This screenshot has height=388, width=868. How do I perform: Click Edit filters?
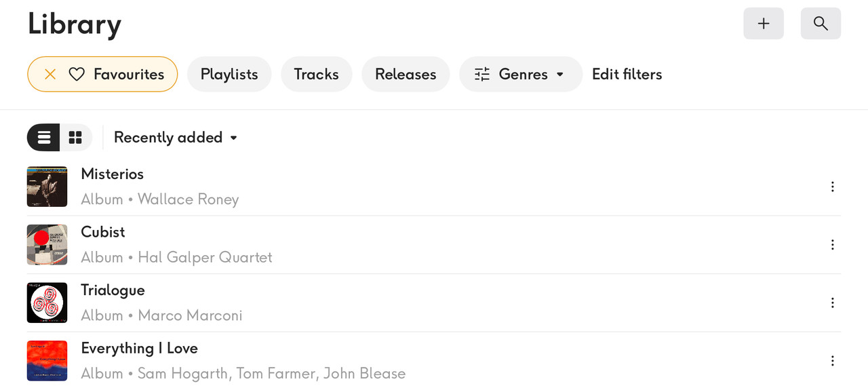627,74
